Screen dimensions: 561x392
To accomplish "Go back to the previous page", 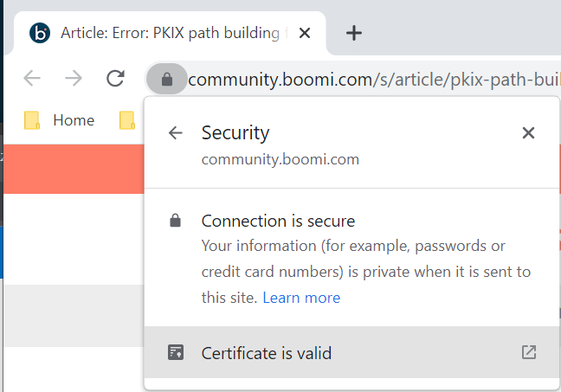I will 32,79.
